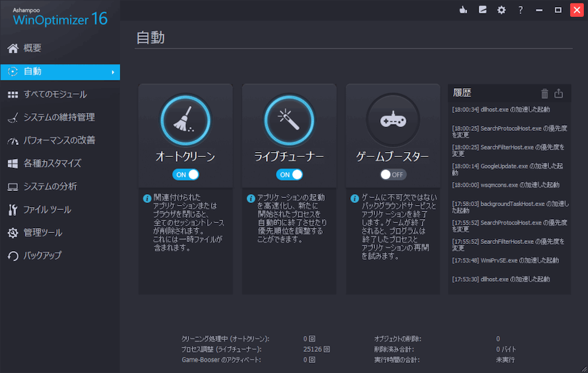
Task: Click the thumbs-up feedback icon
Action: [x=463, y=10]
